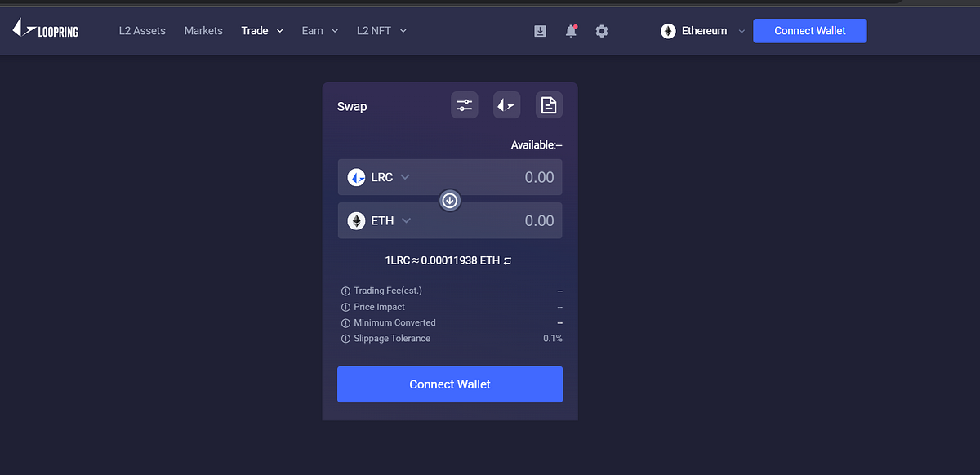
Task: Click Connect Wallet in the top bar
Action: click(809, 30)
